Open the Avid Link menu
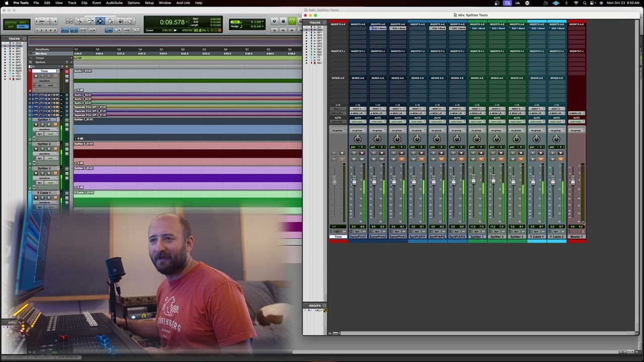The image size is (644, 362). tap(183, 3)
